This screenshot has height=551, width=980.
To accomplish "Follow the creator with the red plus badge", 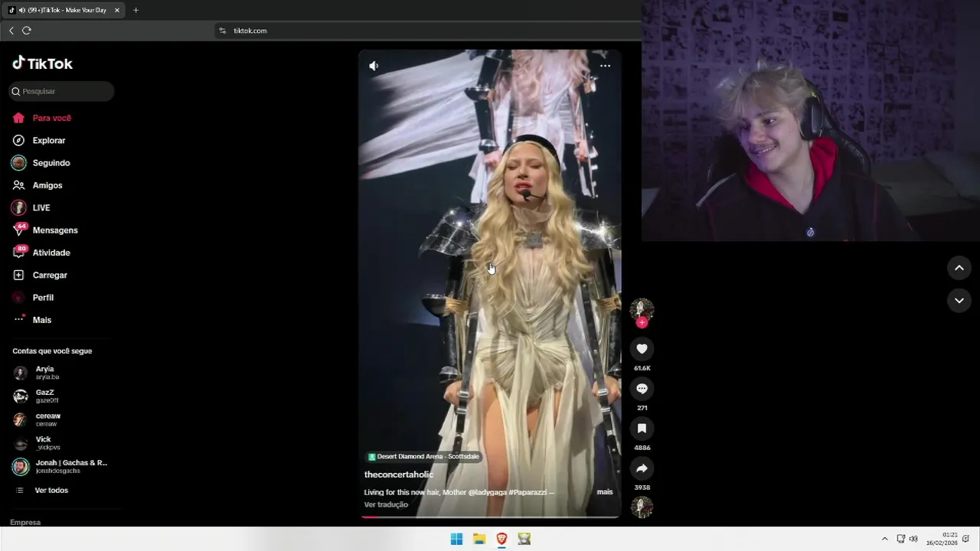I will (x=642, y=323).
